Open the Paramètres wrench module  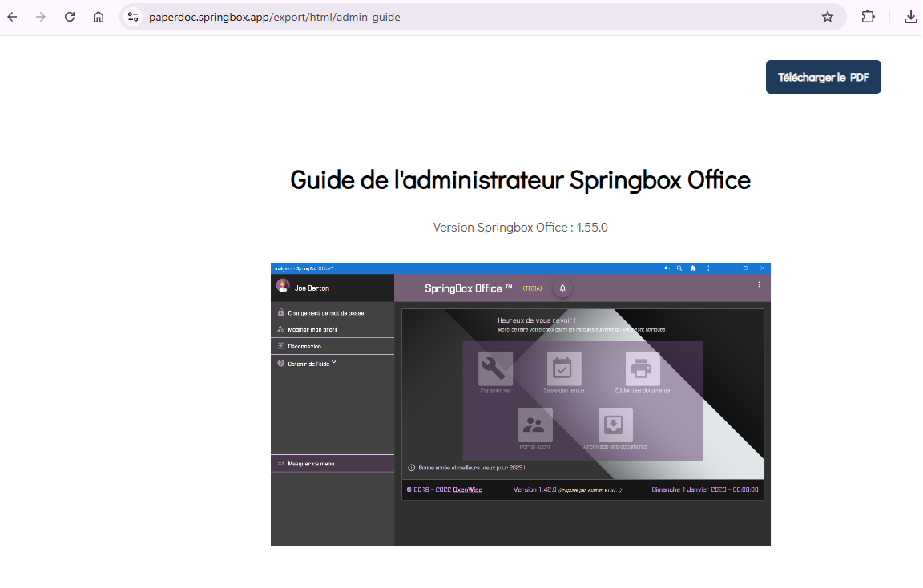tap(495, 369)
